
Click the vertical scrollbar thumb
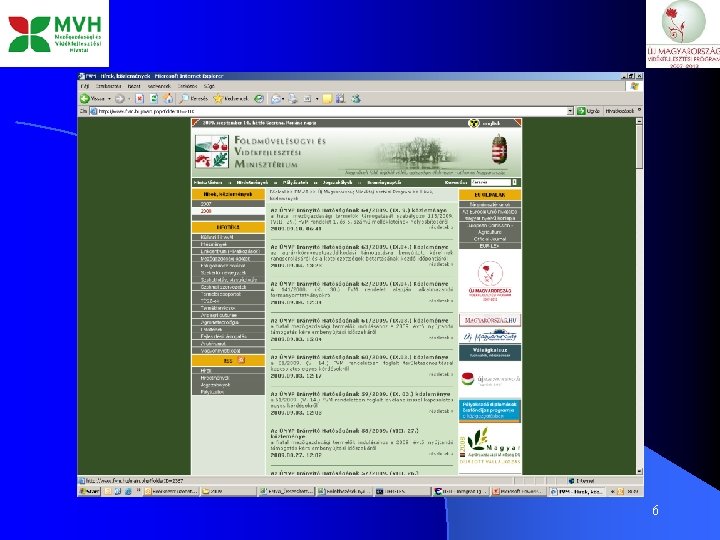(x=639, y=147)
